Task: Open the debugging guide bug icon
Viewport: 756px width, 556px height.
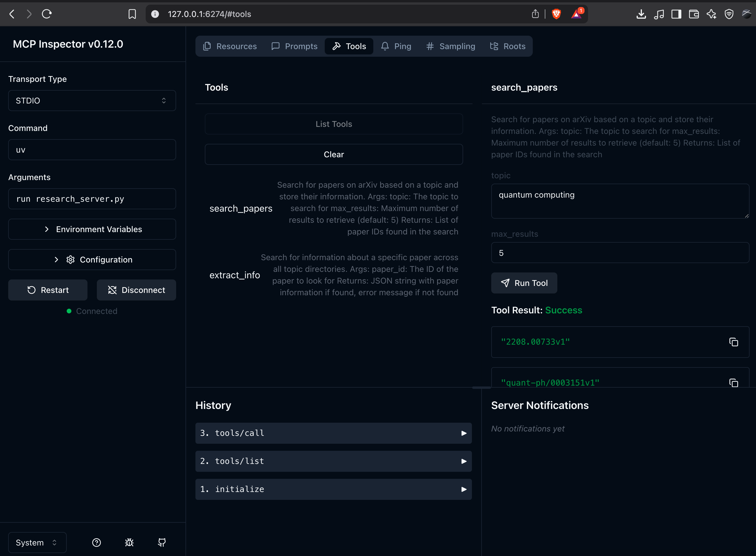Action: click(129, 543)
